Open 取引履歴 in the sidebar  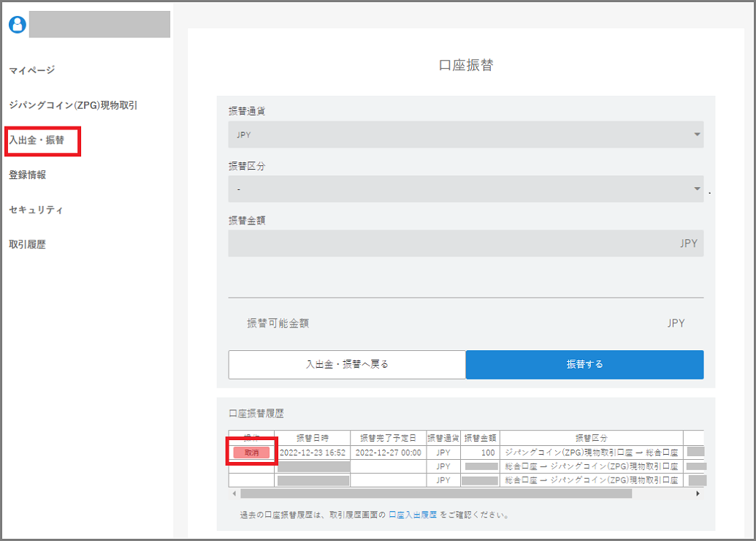28,244
